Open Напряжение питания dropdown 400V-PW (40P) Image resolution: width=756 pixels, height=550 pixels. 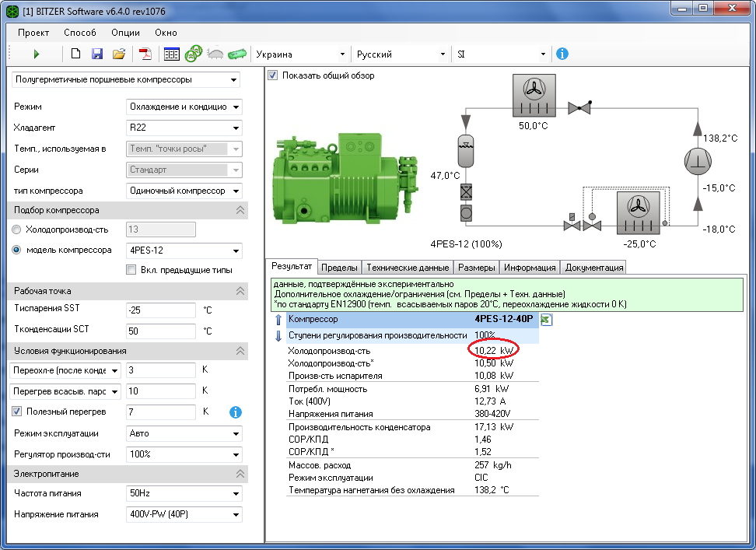point(184,514)
